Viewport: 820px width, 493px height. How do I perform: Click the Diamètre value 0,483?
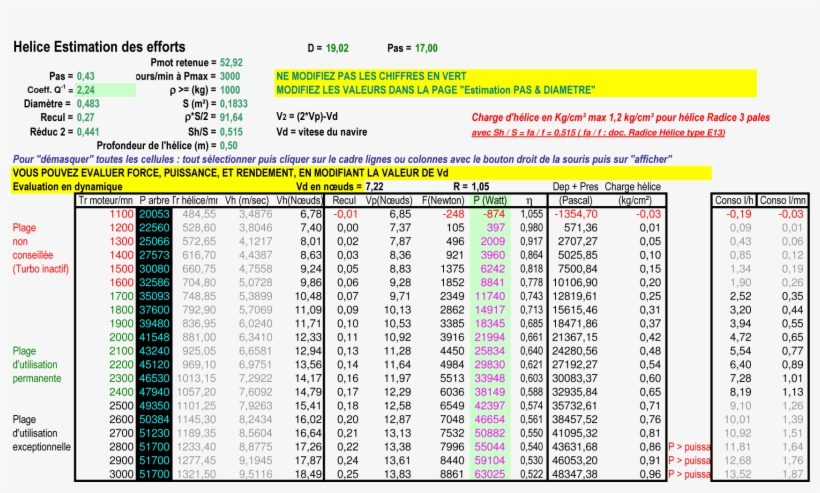(88, 104)
